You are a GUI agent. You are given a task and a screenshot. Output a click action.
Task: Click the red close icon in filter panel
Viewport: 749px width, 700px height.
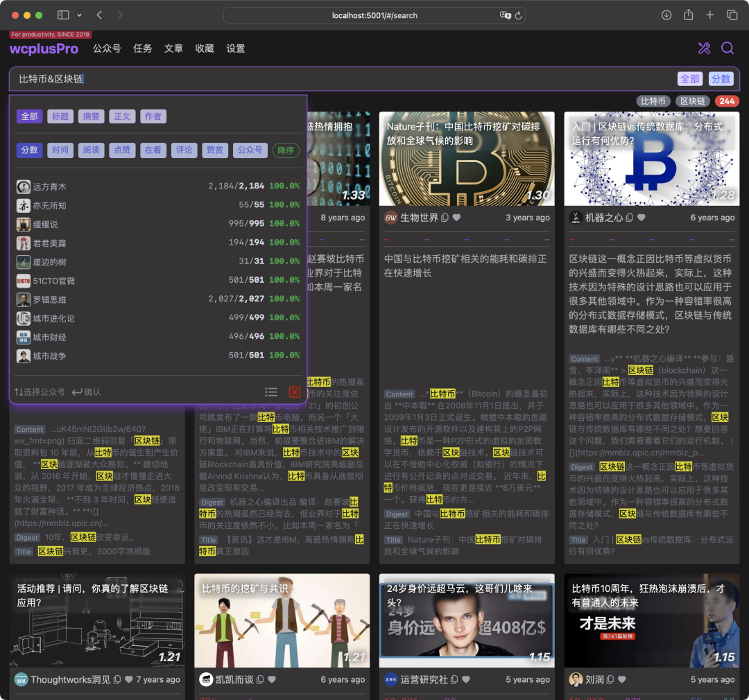pyautogui.click(x=295, y=392)
